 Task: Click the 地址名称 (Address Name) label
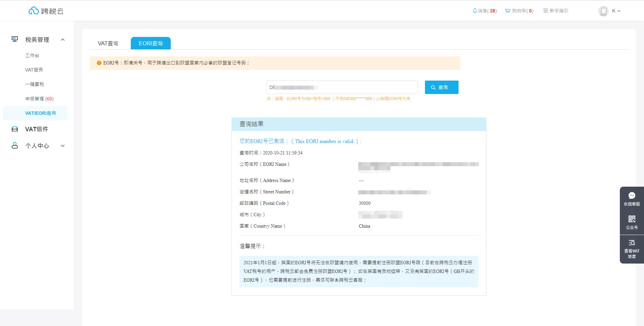[267, 180]
